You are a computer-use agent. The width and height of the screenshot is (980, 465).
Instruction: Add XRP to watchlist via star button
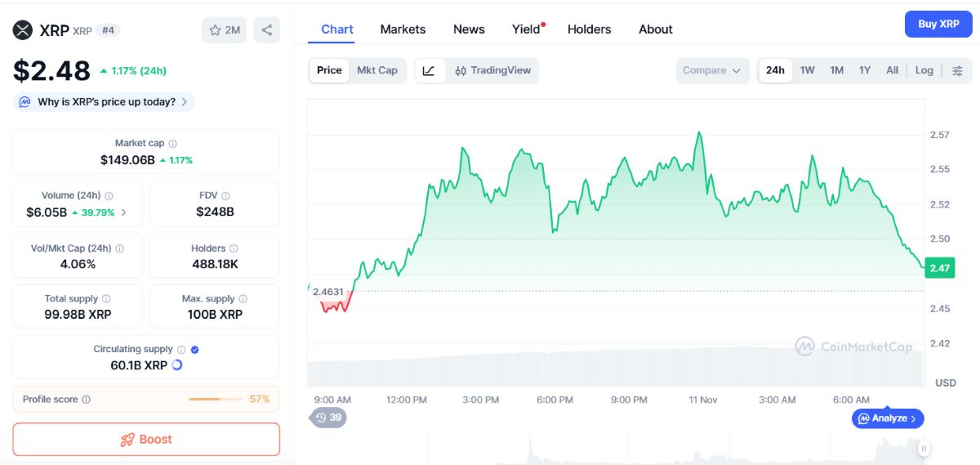pos(224,30)
